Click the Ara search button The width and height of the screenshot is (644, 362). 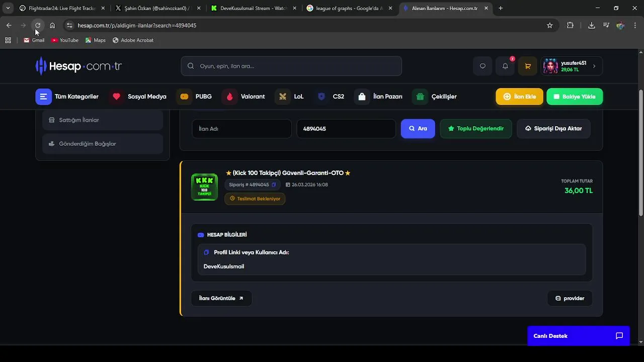coord(418,129)
